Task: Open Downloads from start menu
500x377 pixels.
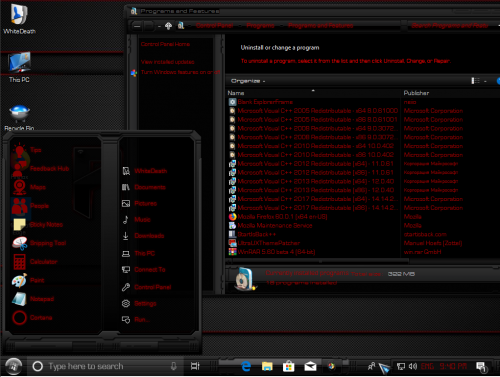Action: coord(143,236)
